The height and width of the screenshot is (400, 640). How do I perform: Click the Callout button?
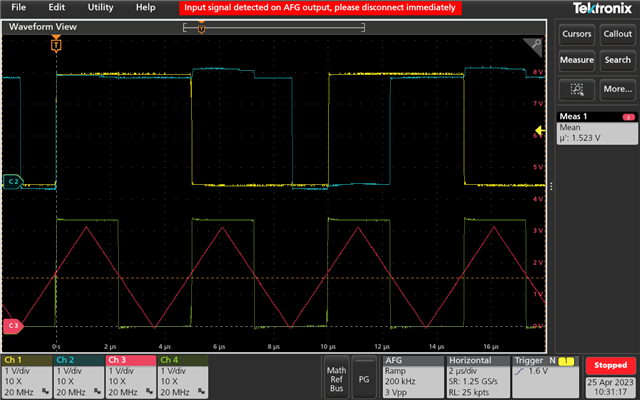coord(618,34)
